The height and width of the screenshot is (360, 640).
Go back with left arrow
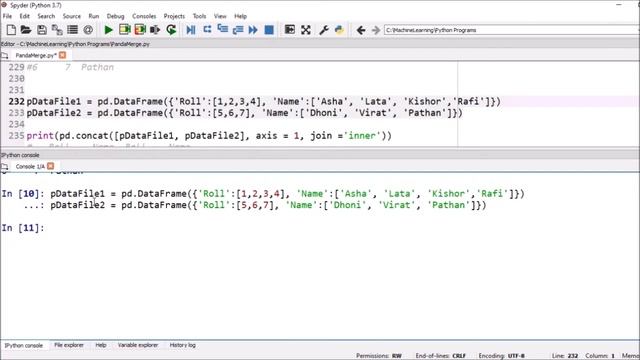coord(361,30)
